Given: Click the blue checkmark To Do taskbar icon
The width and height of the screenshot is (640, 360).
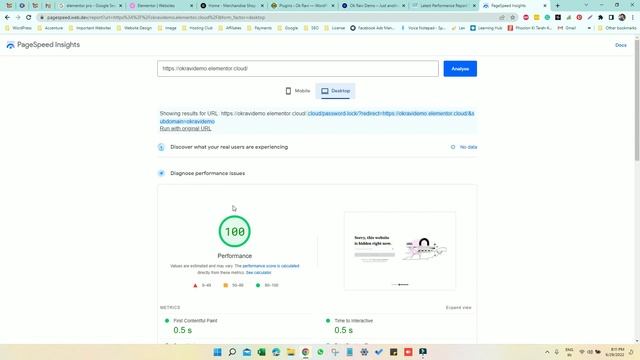Looking at the screenshot, I should coord(379,352).
